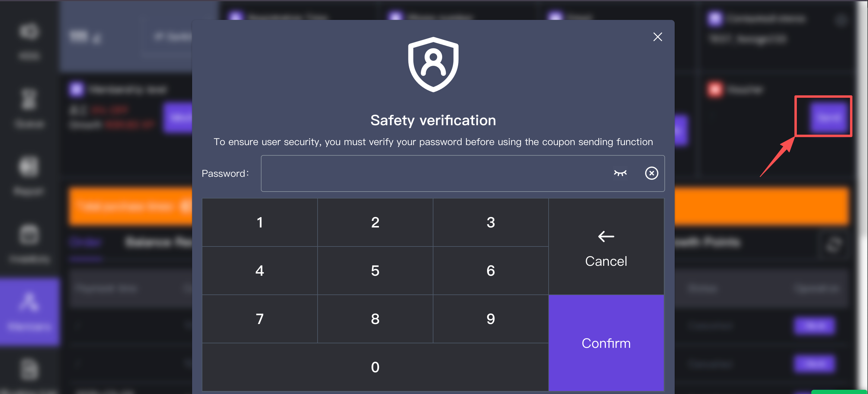Click the highlighted purple Send button
Screen dimensions: 868x394
point(828,117)
